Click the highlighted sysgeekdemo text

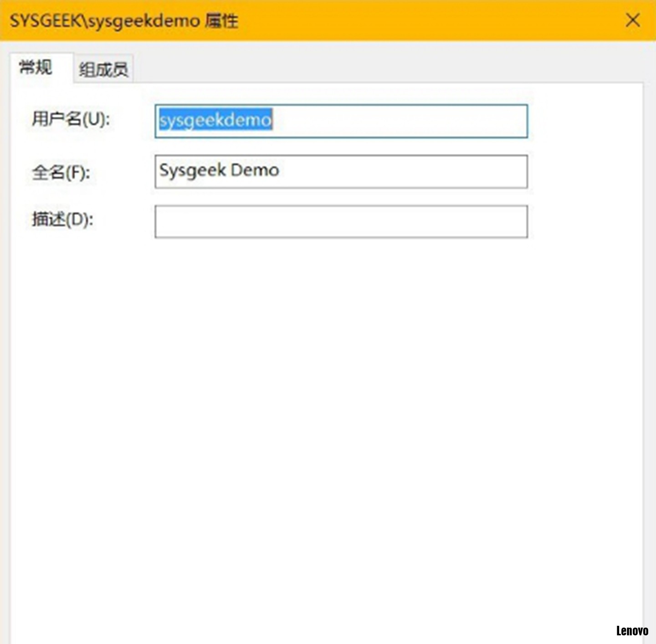215,120
